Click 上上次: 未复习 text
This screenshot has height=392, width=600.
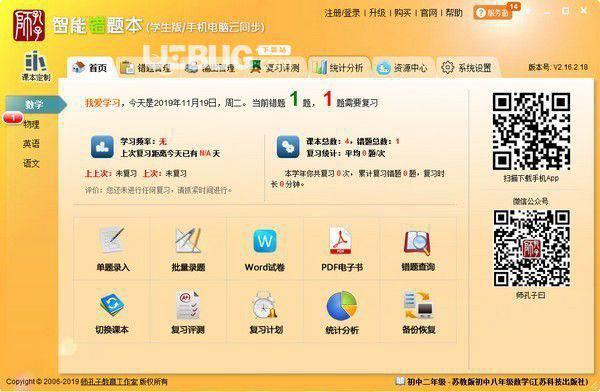point(111,173)
